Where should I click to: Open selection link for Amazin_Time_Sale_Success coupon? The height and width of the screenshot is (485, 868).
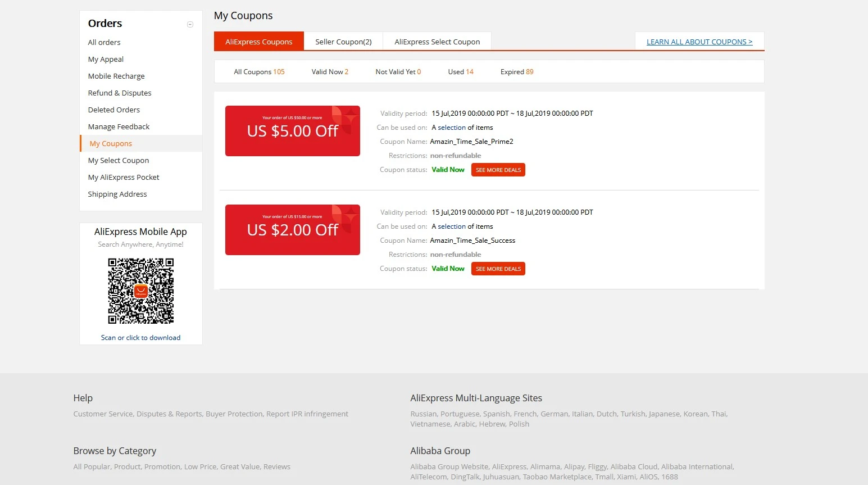452,226
